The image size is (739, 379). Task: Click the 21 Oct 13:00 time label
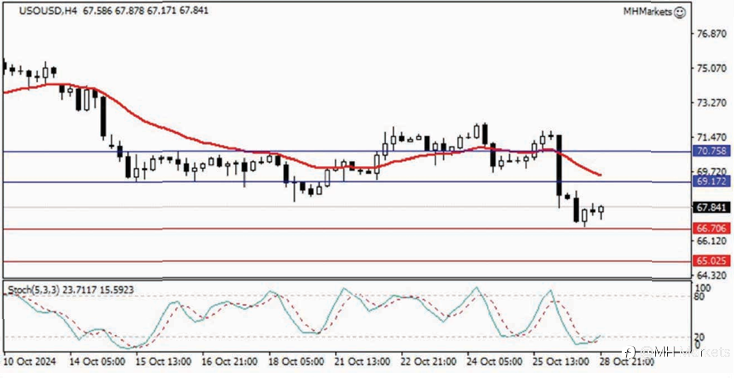[362, 362]
